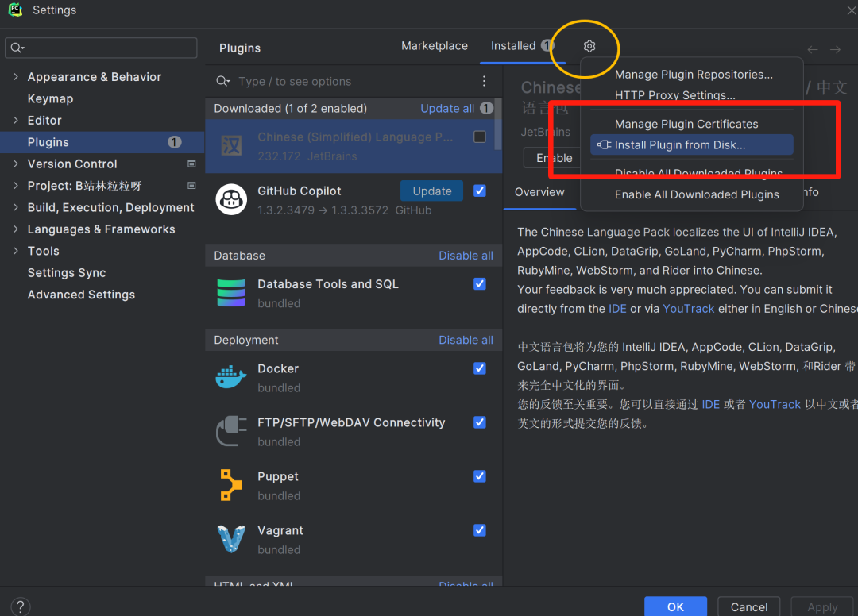Click the Chinese Language Pack plugin icon
Screen dimensions: 858x616
click(x=231, y=146)
